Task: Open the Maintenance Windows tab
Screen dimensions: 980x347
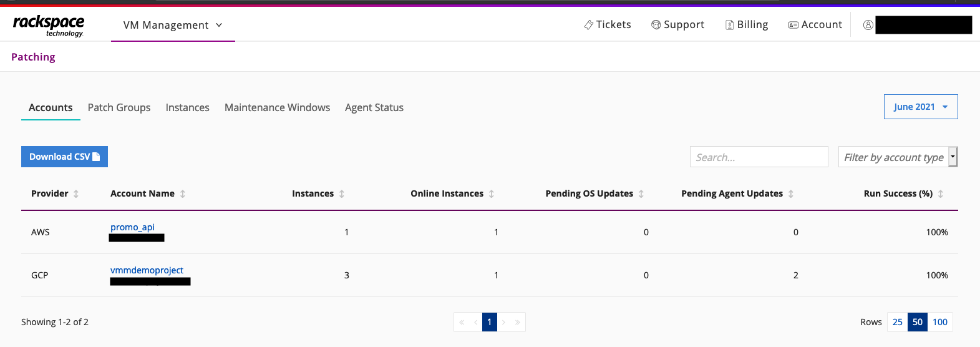Action: 277,107
